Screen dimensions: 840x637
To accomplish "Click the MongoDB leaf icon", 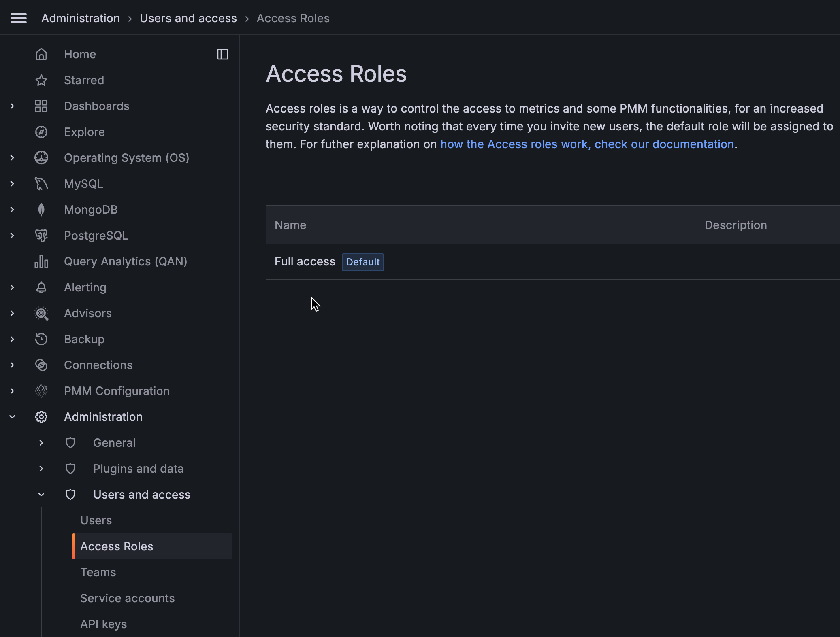I will click(x=42, y=209).
